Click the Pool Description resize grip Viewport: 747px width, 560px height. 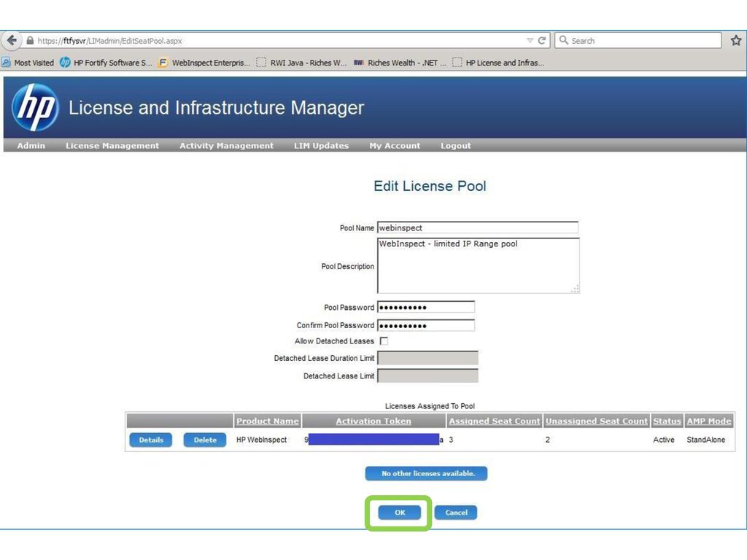(x=576, y=289)
